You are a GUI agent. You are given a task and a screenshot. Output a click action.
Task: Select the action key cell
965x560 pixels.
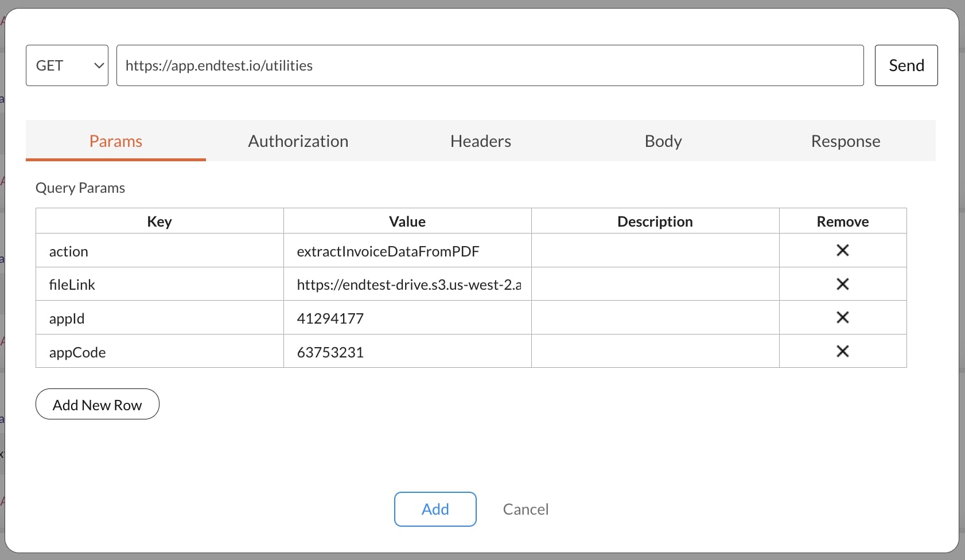159,251
